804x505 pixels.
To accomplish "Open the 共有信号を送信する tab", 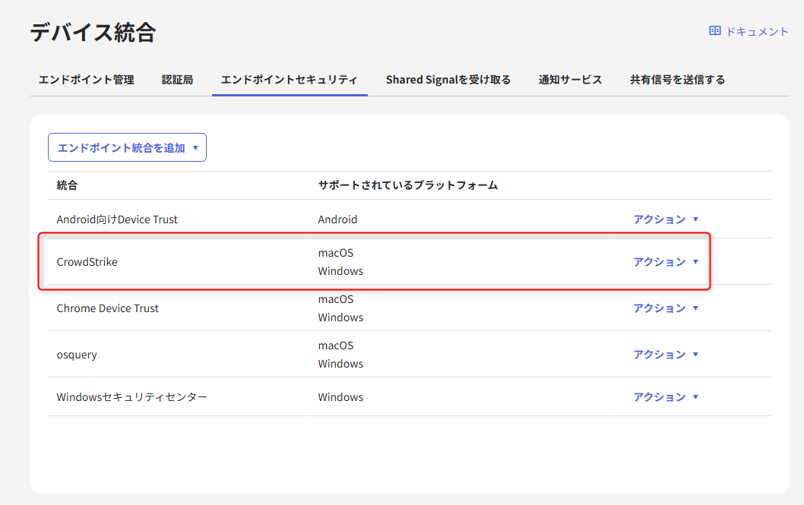I will [x=677, y=79].
